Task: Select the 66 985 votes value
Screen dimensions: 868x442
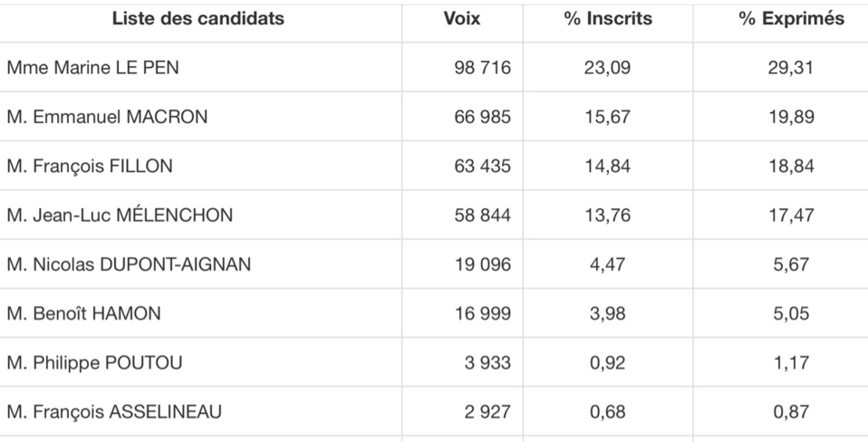Action: 482,117
